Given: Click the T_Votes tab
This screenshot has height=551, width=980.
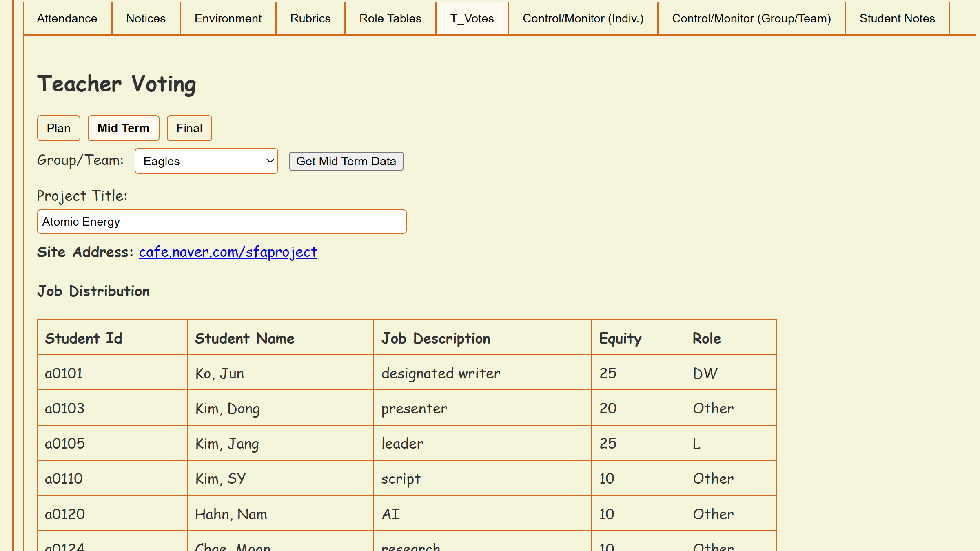Looking at the screenshot, I should pos(472,19).
